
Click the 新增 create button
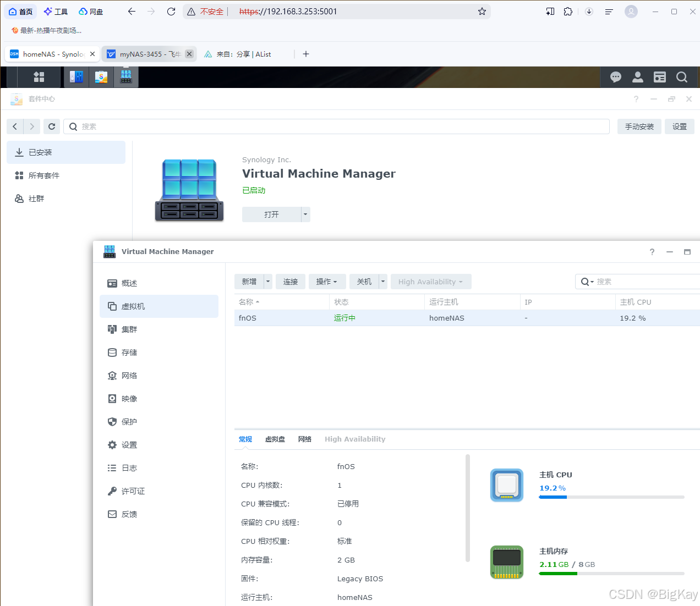249,282
